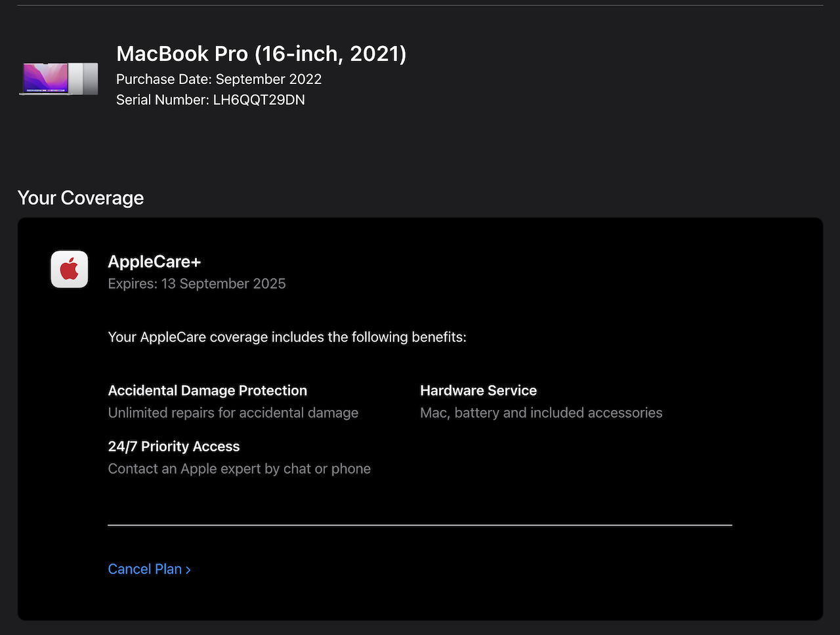The height and width of the screenshot is (635, 840).
Task: Click the AppleCare coverage benefits intro sentence
Action: 287,337
